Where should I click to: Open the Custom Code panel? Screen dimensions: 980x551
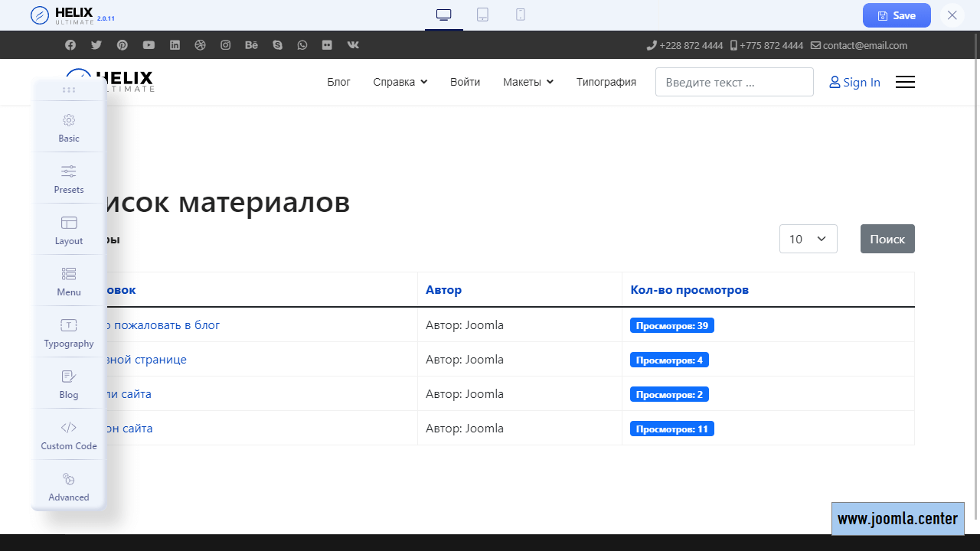pyautogui.click(x=69, y=435)
